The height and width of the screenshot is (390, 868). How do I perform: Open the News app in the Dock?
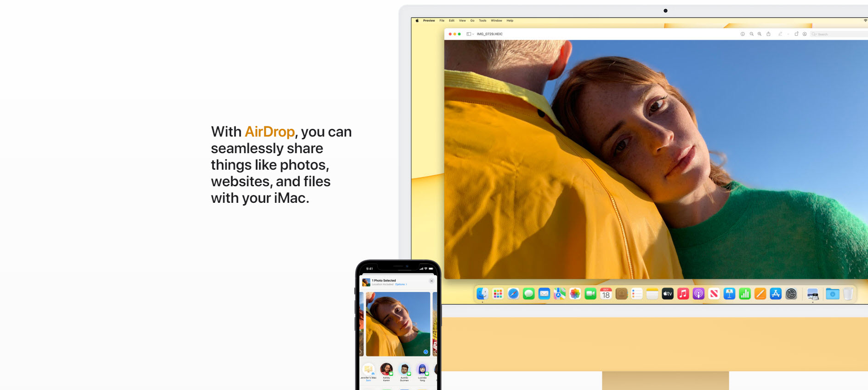point(714,293)
